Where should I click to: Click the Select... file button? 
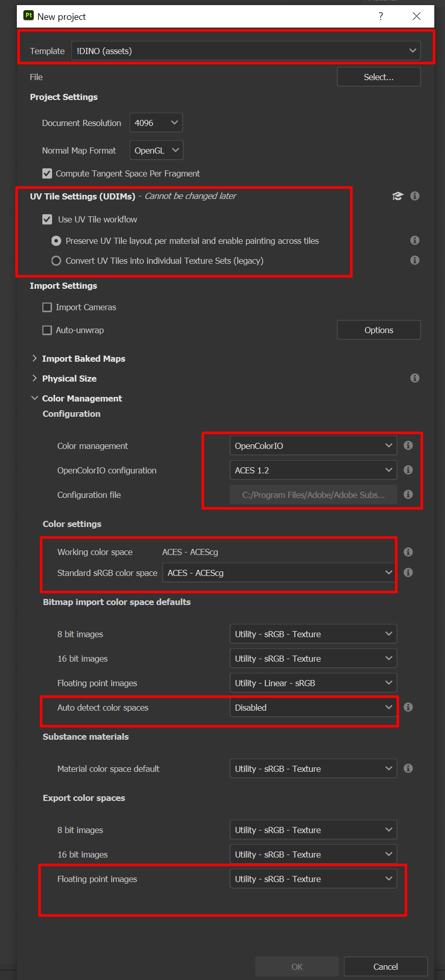coord(379,77)
